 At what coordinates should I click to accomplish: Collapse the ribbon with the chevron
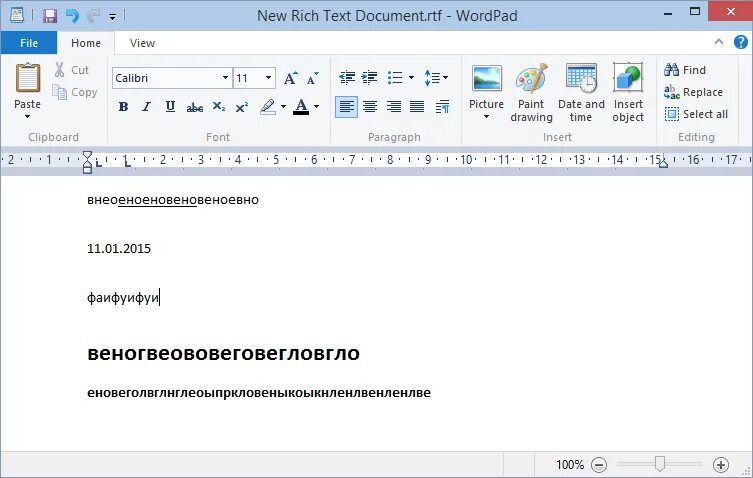[719, 42]
